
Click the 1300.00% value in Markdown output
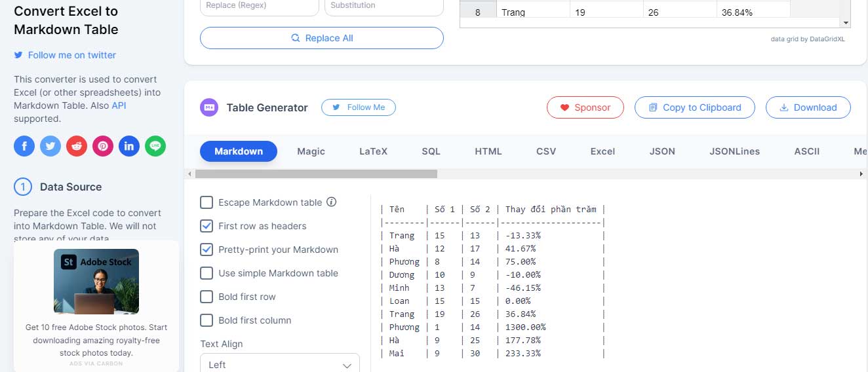[526, 327]
